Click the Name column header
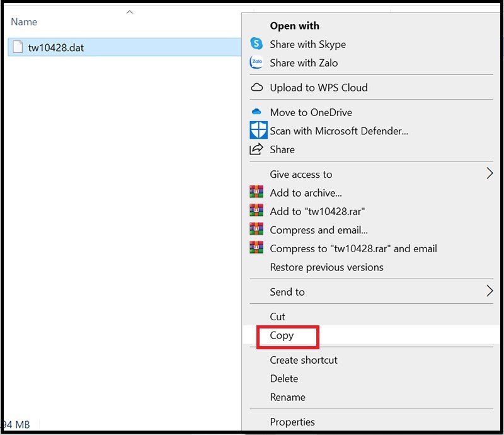This screenshot has width=504, height=435. click(x=25, y=22)
